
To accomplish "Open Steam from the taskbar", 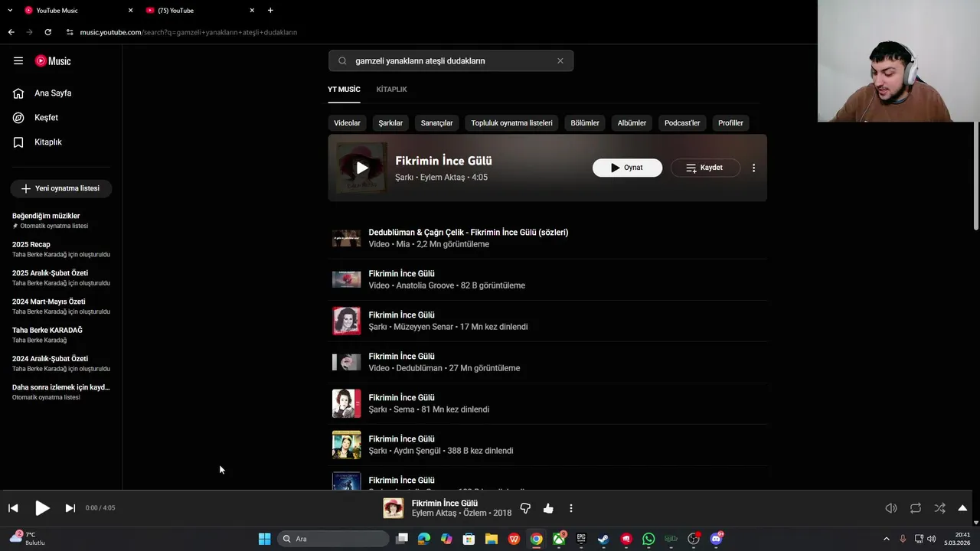I will click(x=604, y=539).
